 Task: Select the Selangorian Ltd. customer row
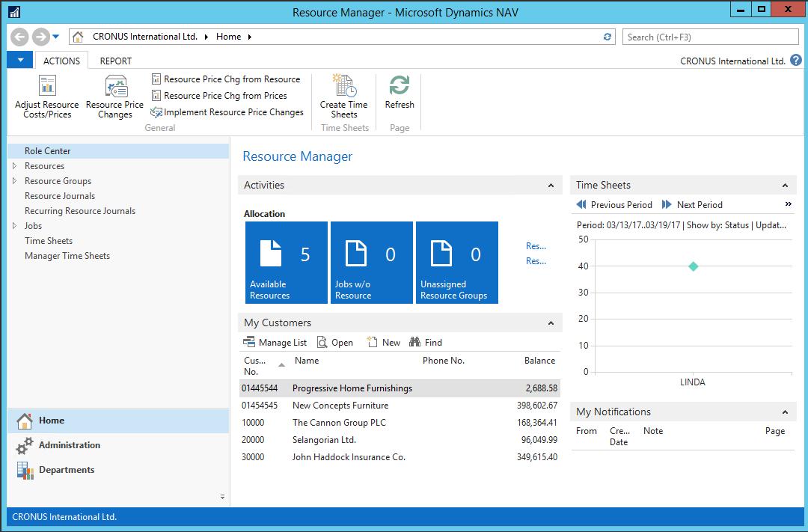coord(324,440)
